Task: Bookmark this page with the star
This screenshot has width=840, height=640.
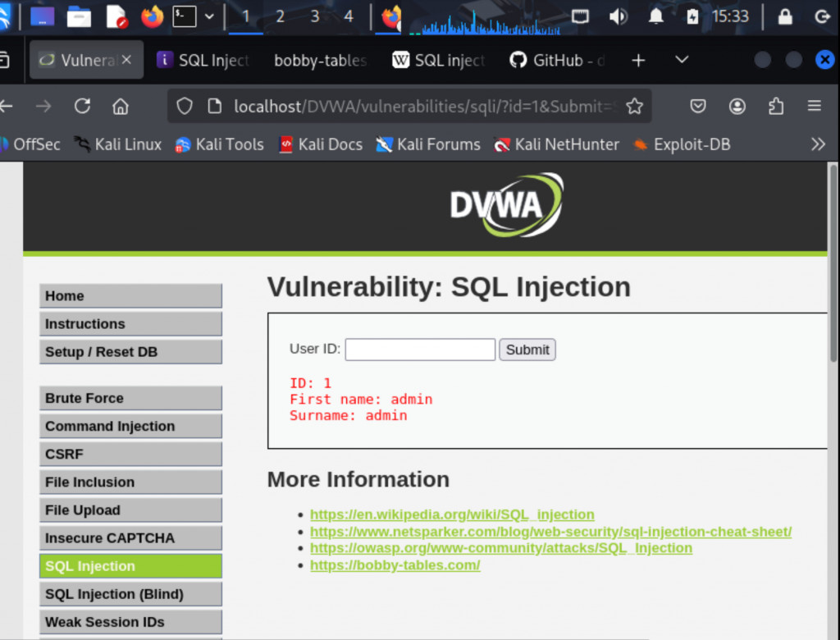Action: click(634, 106)
